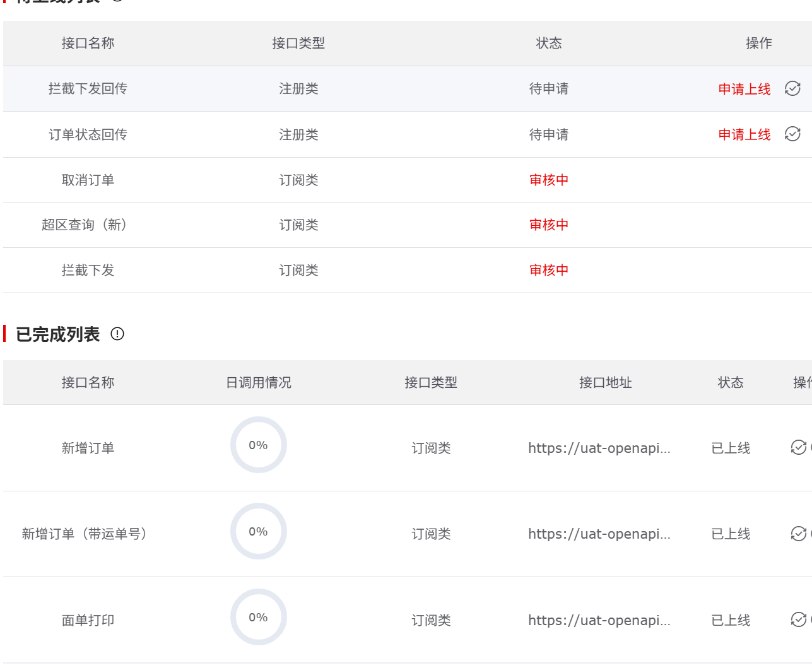812x668 pixels.
Task: Select the 订单状态回传 interface name
Action: 88,134
